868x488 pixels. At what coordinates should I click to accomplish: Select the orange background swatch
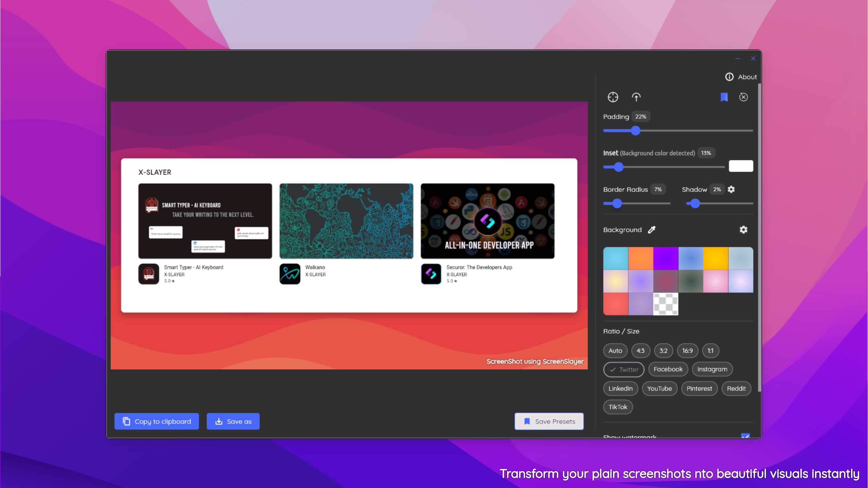(x=641, y=258)
